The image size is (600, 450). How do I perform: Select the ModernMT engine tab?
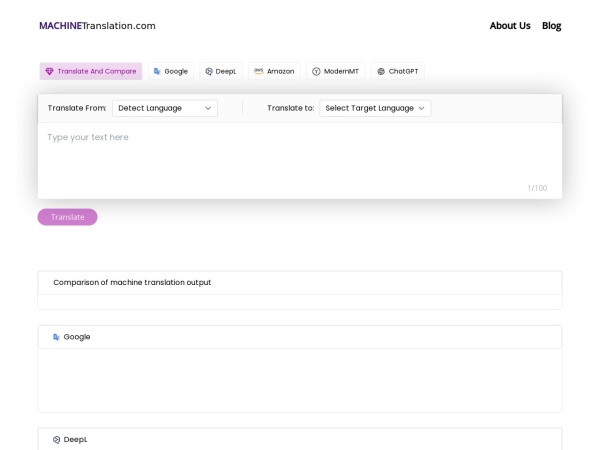tap(335, 71)
